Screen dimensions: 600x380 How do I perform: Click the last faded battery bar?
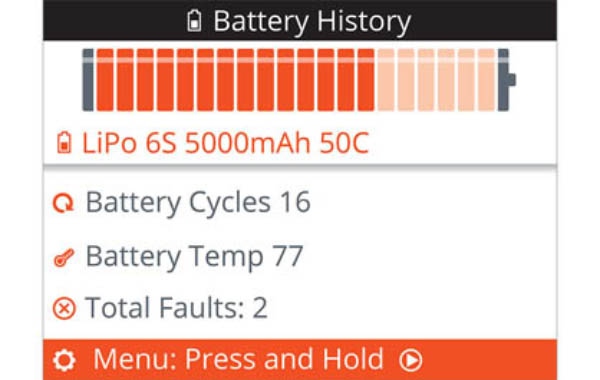(x=486, y=80)
